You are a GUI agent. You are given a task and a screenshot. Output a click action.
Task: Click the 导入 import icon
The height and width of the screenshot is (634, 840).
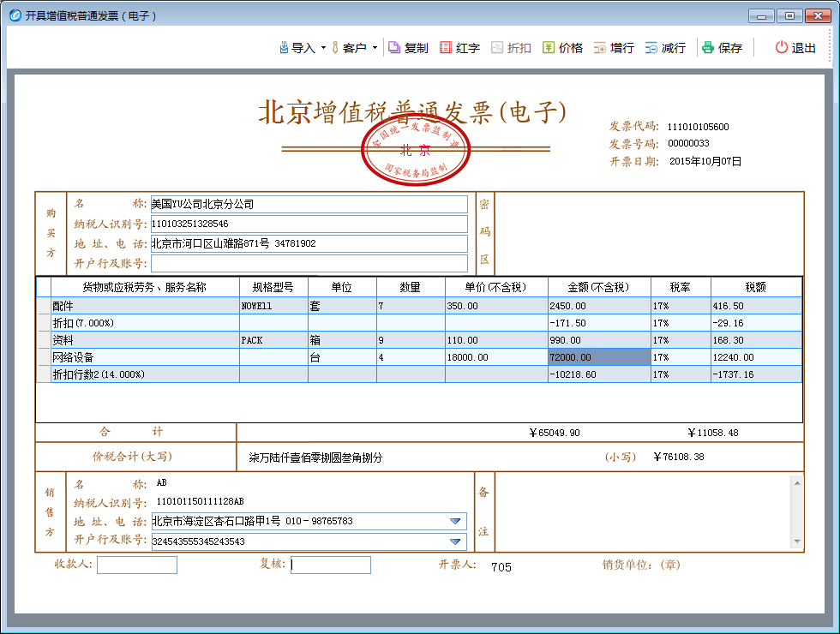pos(284,48)
